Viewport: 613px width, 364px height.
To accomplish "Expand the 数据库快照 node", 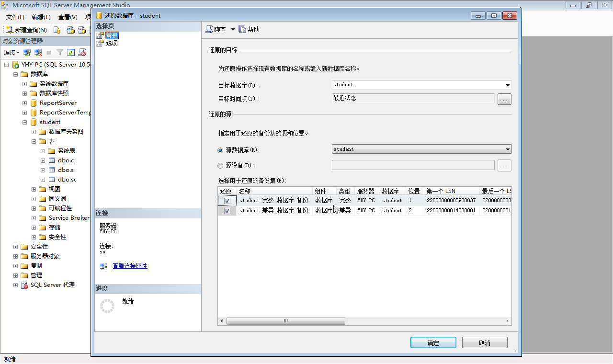I will coord(24,93).
